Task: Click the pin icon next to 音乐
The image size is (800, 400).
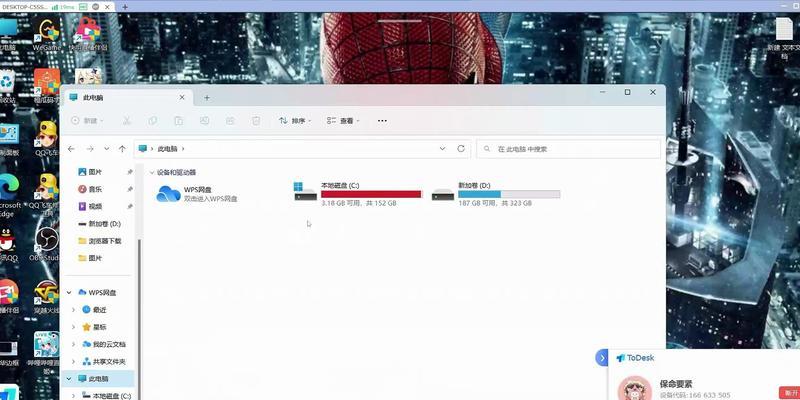Action: point(130,189)
